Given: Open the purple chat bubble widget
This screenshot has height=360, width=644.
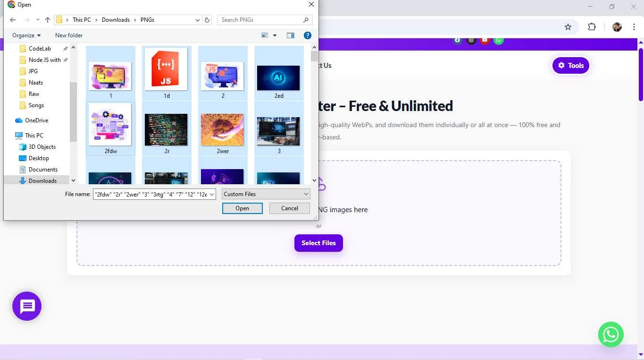Looking at the screenshot, I should [x=27, y=306].
